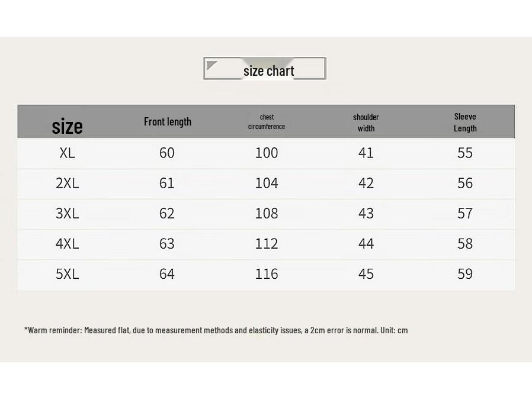Click shoulder width value 41
The width and height of the screenshot is (532, 399).
[366, 153]
